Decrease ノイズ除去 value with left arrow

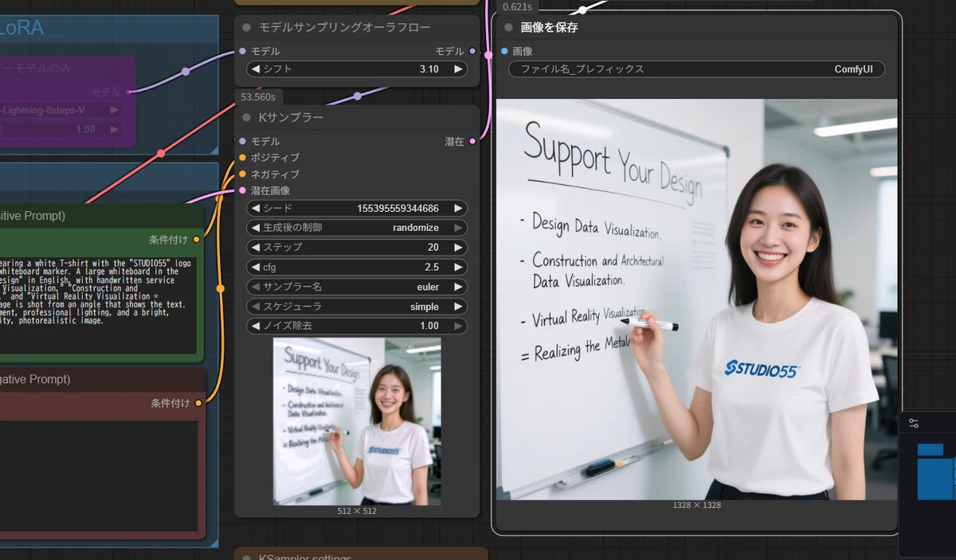tap(256, 326)
